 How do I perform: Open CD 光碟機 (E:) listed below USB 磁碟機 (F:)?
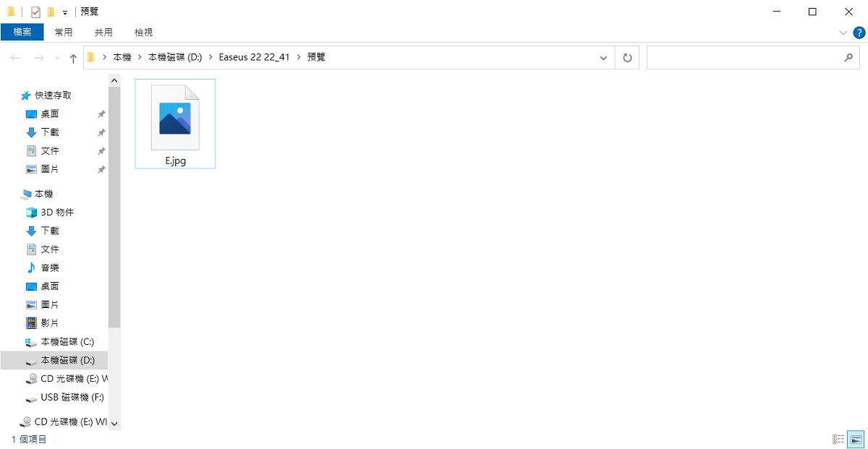70,422
